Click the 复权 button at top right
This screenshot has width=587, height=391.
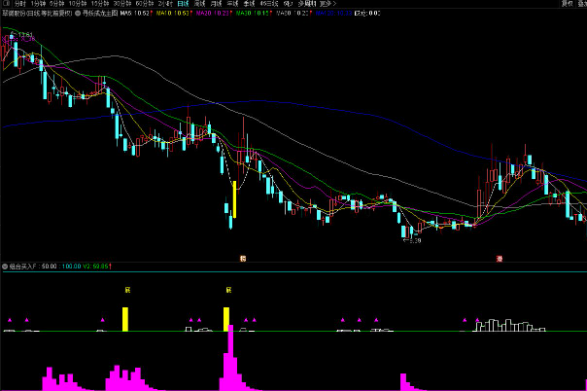tap(567, 4)
